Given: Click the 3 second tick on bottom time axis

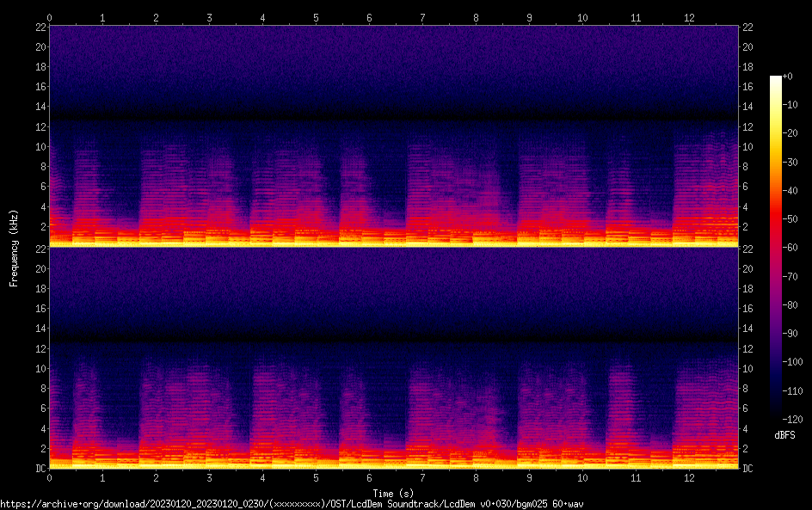Looking at the screenshot, I should pos(209,476).
